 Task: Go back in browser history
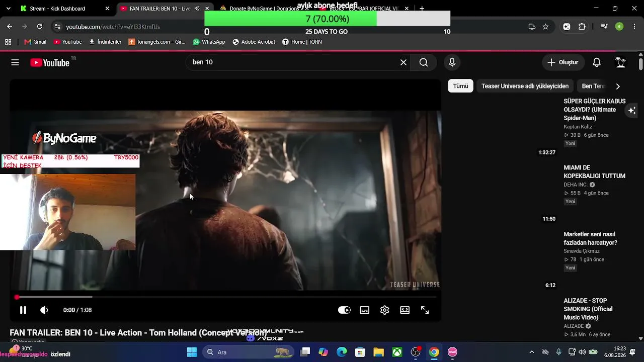click(x=10, y=27)
